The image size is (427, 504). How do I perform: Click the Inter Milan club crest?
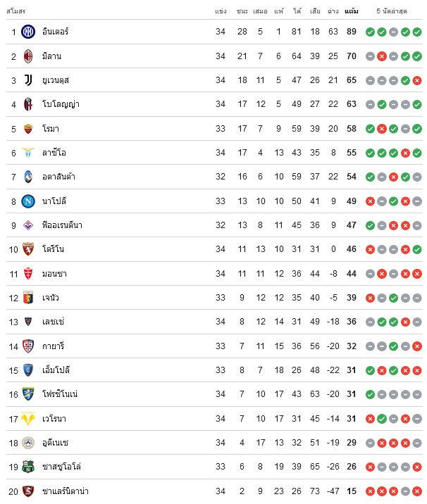[28, 32]
